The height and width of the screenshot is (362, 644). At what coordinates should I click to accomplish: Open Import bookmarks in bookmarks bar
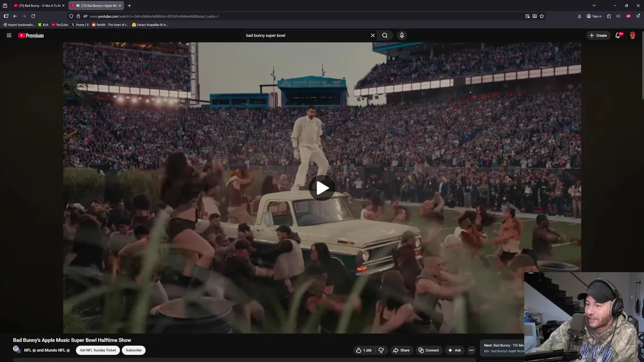coord(19,25)
